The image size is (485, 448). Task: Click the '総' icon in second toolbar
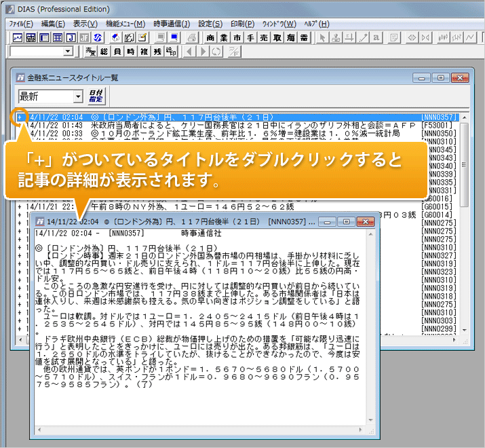click(104, 52)
